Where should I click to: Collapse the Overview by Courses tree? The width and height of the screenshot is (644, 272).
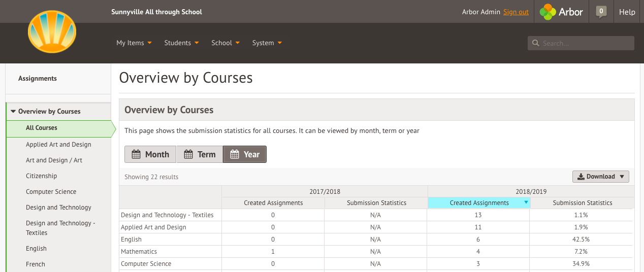click(13, 112)
